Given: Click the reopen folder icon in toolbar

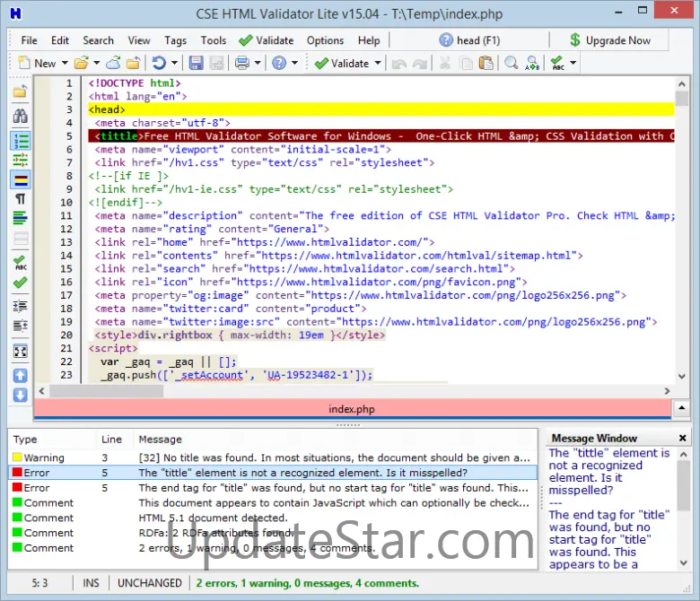Looking at the screenshot, I should tap(133, 64).
